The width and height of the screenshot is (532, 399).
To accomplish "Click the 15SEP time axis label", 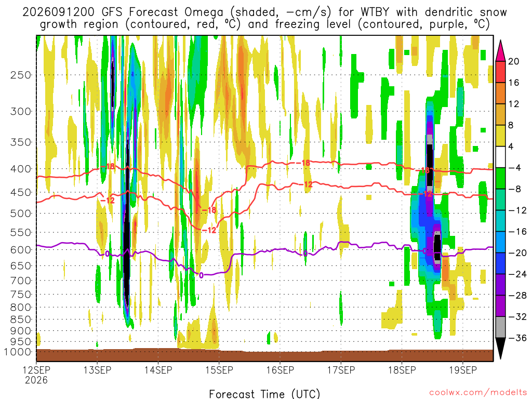I will click(x=219, y=370).
